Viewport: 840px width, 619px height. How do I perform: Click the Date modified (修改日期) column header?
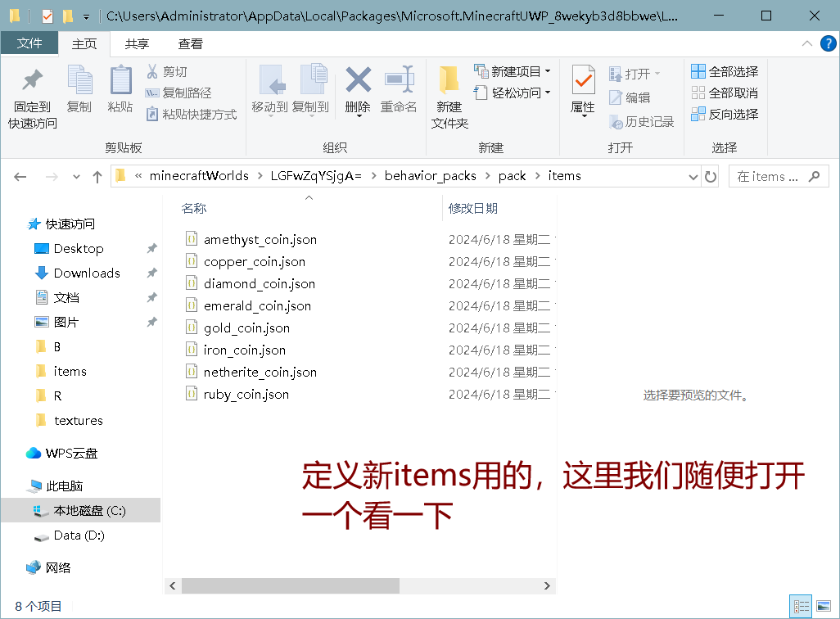coord(473,208)
